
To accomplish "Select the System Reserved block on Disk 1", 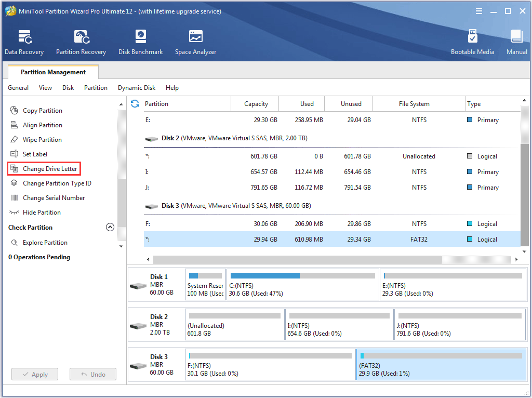I will [x=205, y=285].
